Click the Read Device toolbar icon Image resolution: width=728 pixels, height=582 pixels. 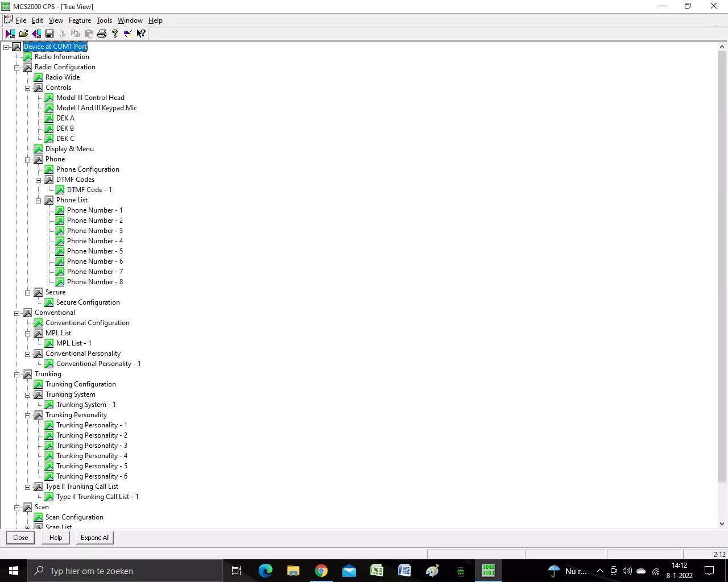pos(10,34)
